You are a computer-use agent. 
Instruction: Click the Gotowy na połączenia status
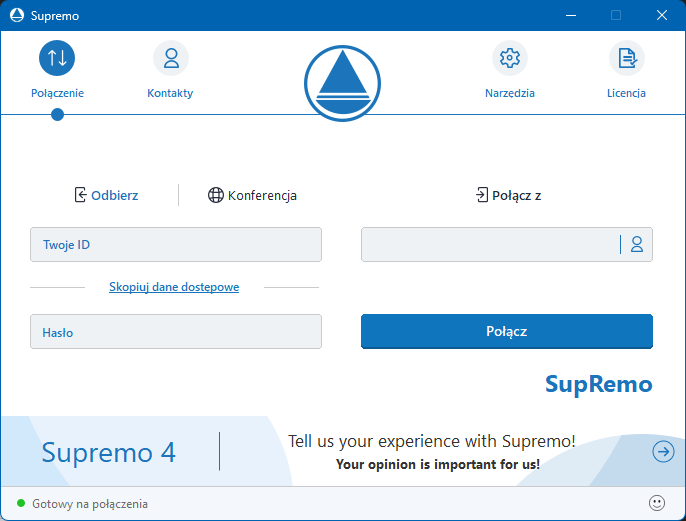tap(90, 504)
